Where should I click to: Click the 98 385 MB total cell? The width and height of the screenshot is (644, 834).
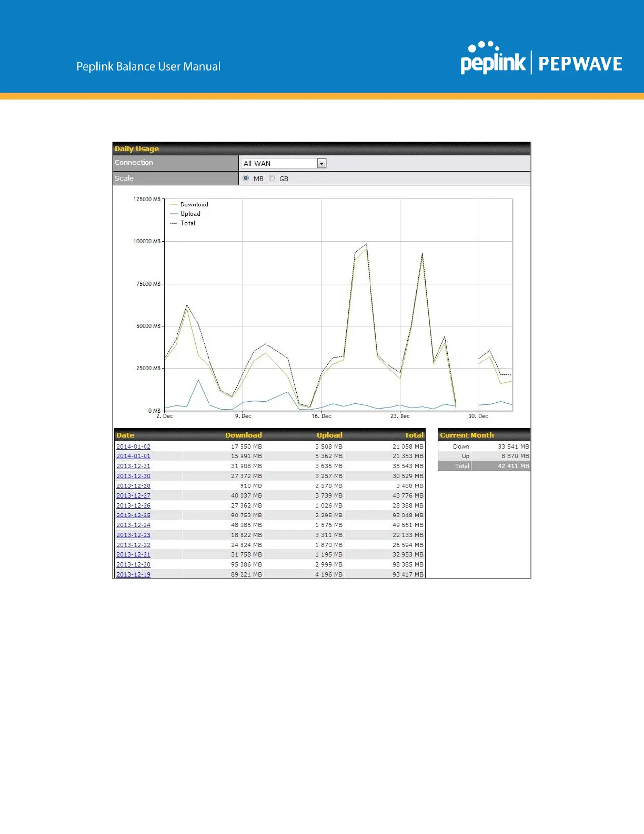point(408,564)
